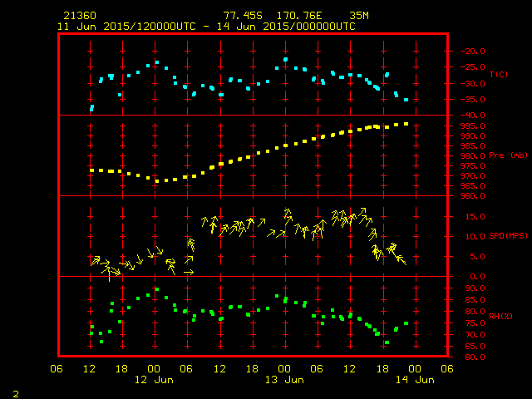Select the latitude text "77.45S"
This screenshot has width=532, height=399.
(x=243, y=16)
